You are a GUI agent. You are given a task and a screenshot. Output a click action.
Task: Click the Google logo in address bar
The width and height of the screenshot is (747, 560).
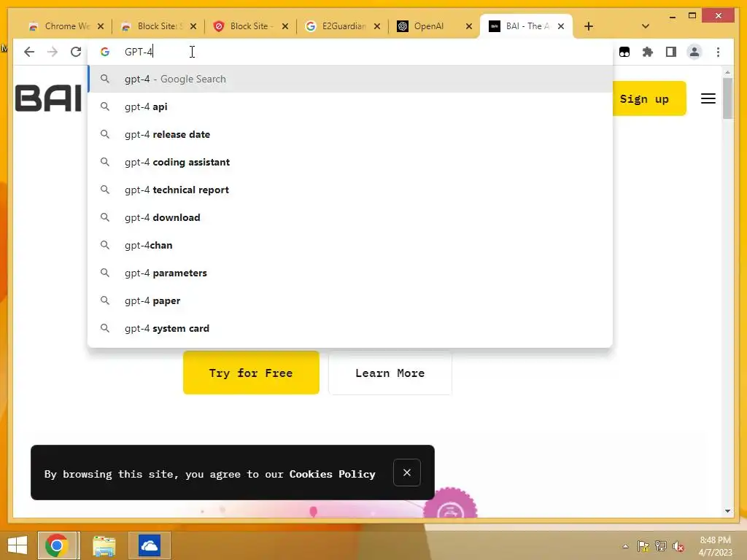[105, 52]
